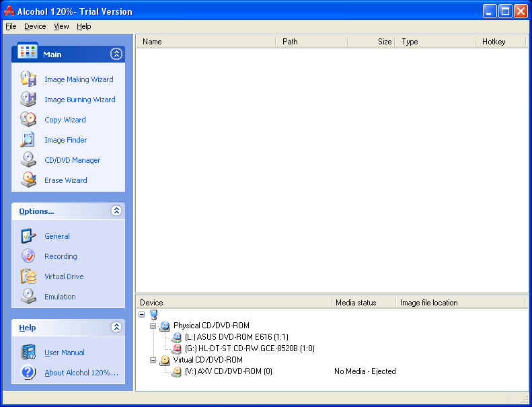
Task: Click the Help panel heading
Action: (x=28, y=328)
